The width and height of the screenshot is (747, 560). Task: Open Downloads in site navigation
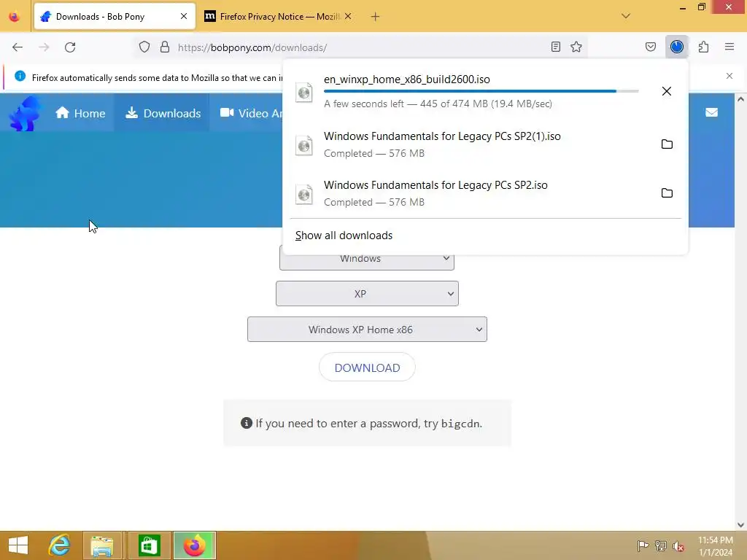pos(163,113)
